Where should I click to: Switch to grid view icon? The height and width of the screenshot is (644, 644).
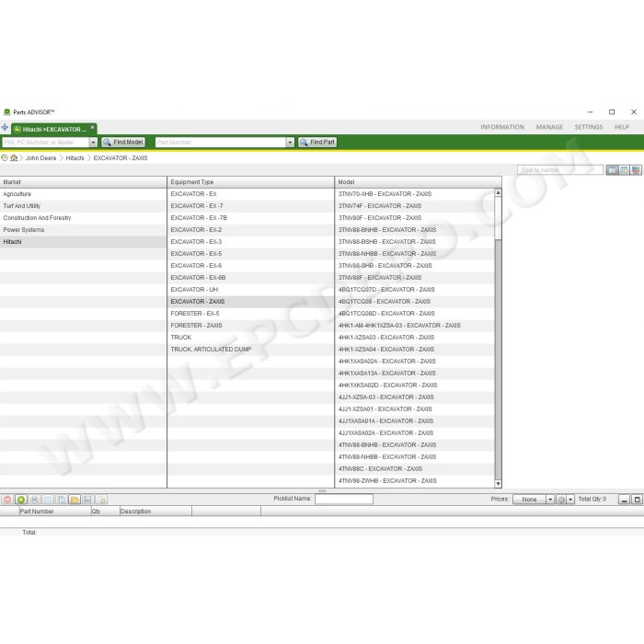[625, 170]
